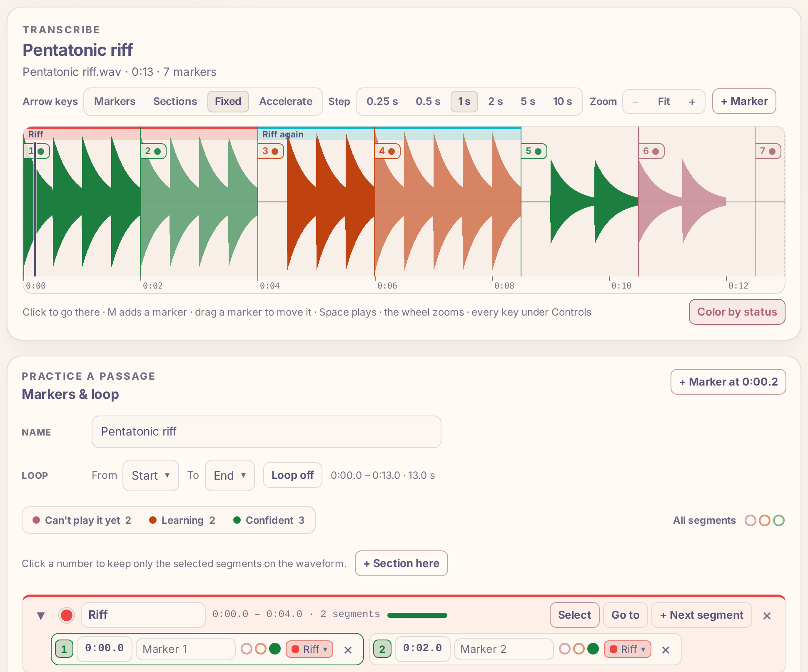Viewport: 808px width, 672px height.
Task: Set arrow keys mode to Markers
Action: 115,102
